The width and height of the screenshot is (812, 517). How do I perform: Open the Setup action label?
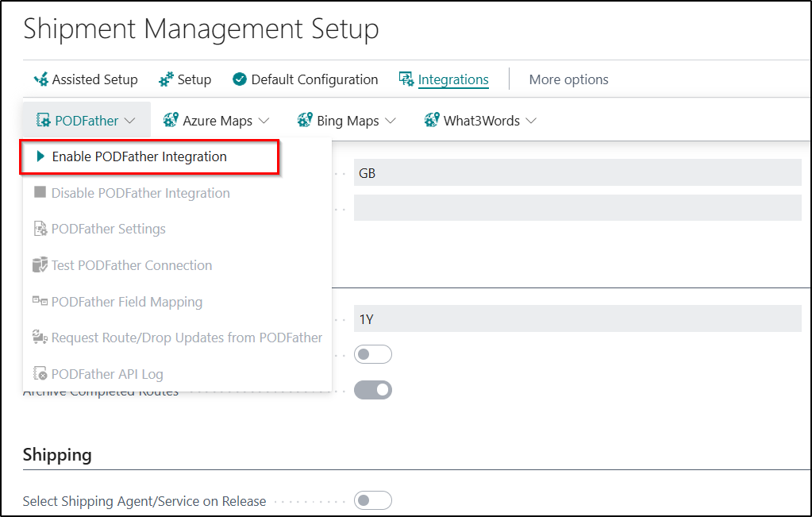point(194,79)
